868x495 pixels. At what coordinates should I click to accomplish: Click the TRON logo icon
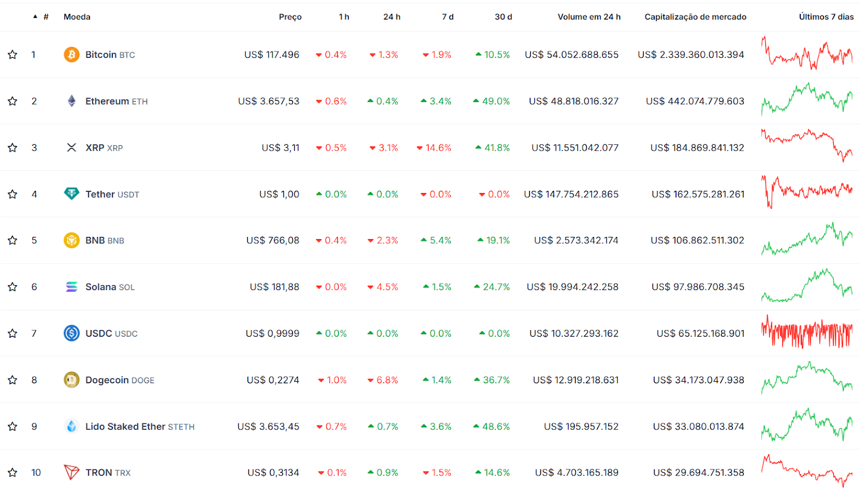point(72,472)
